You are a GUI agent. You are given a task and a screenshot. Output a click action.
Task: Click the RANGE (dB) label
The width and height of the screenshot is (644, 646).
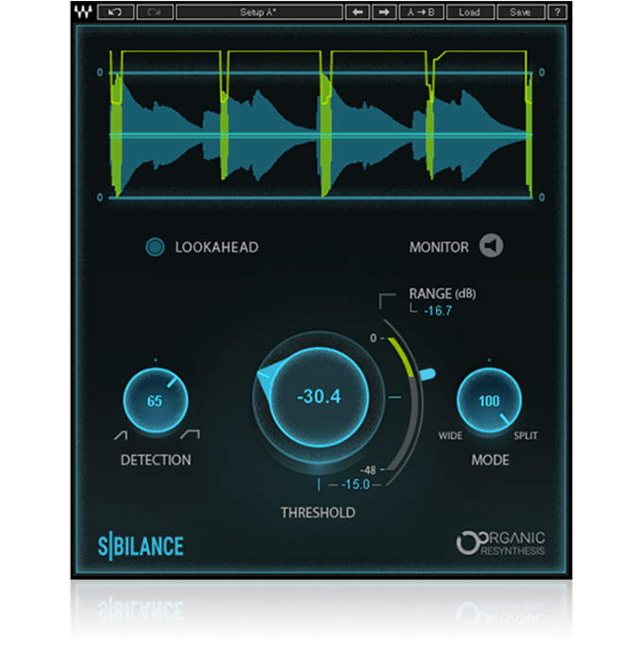coord(443,294)
